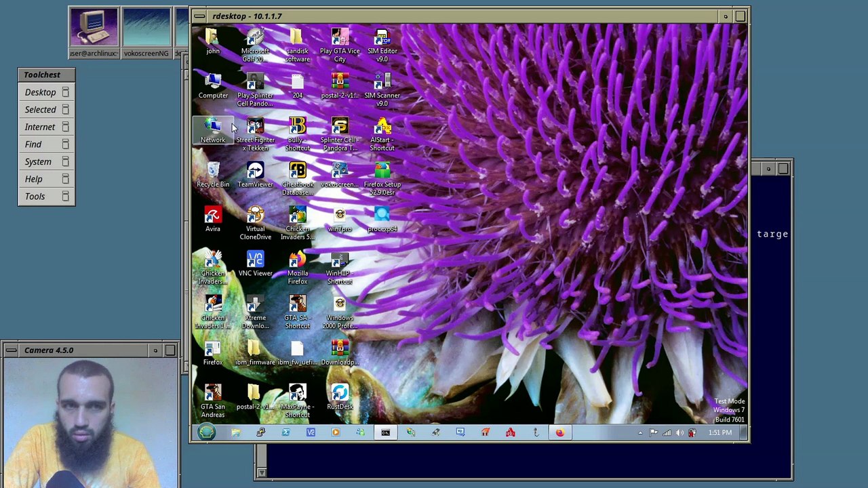Select the Network desktop icon
The image size is (868, 488).
[213, 130]
